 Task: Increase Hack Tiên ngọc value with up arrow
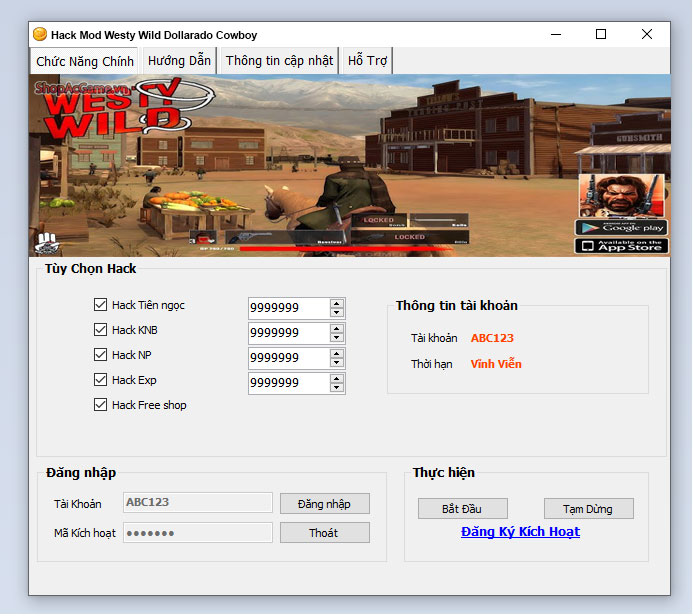click(x=337, y=304)
